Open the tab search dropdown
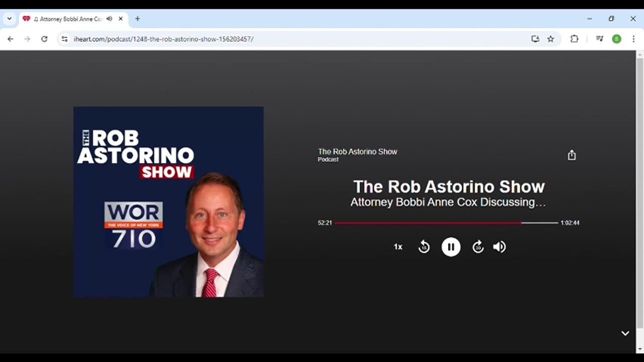Screen dimensions: 644x362 coord(9,19)
